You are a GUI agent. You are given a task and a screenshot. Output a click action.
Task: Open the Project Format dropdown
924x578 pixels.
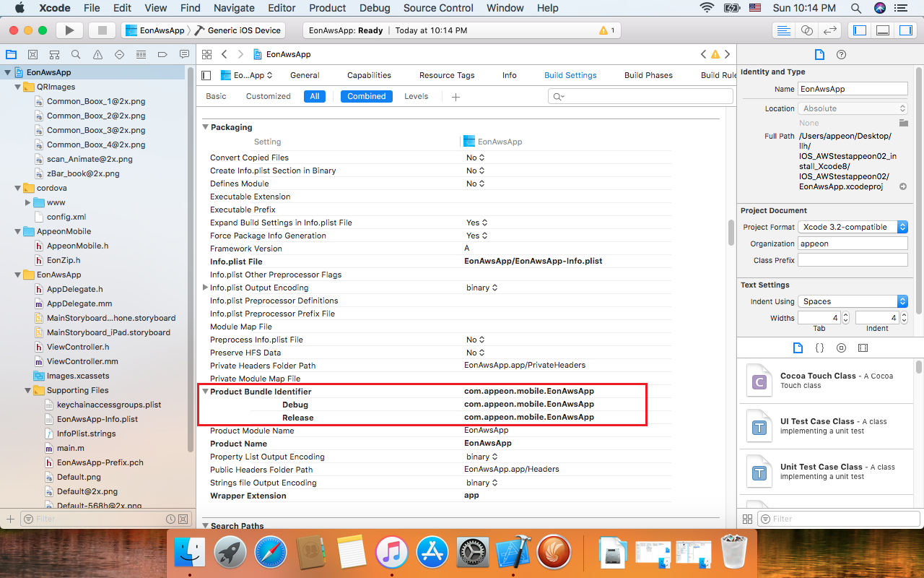click(x=853, y=227)
